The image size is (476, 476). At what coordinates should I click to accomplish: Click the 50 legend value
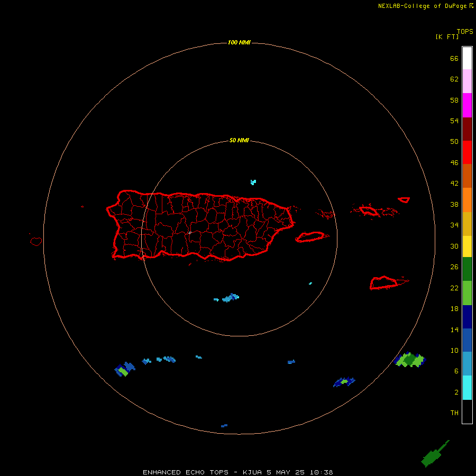pos(454,141)
